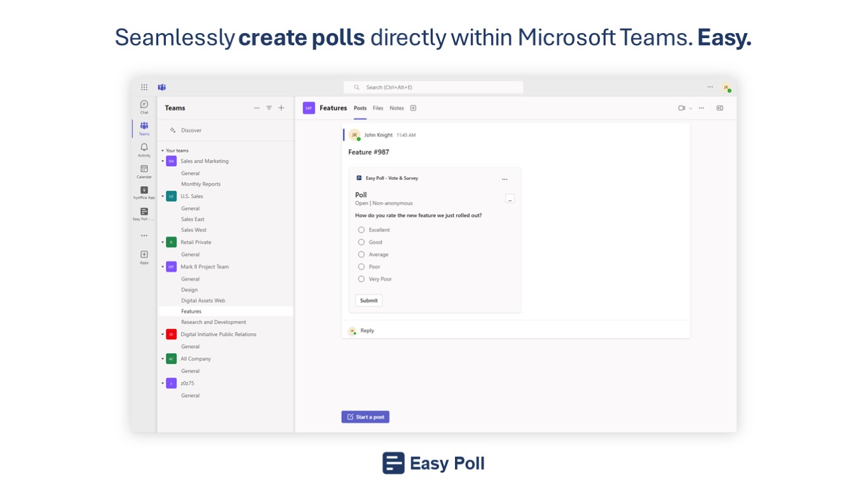Image resolution: width=868 pixels, height=488 pixels.
Task: Collapse the Sales and Marketing team
Action: pyautogui.click(x=163, y=161)
